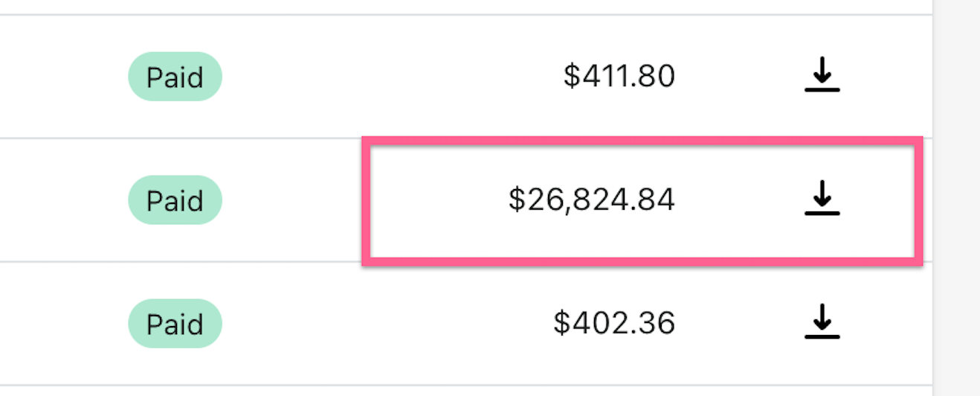The width and height of the screenshot is (980, 396).
Task: Click the Paid badge beside $26,824.84
Action: pos(175,199)
